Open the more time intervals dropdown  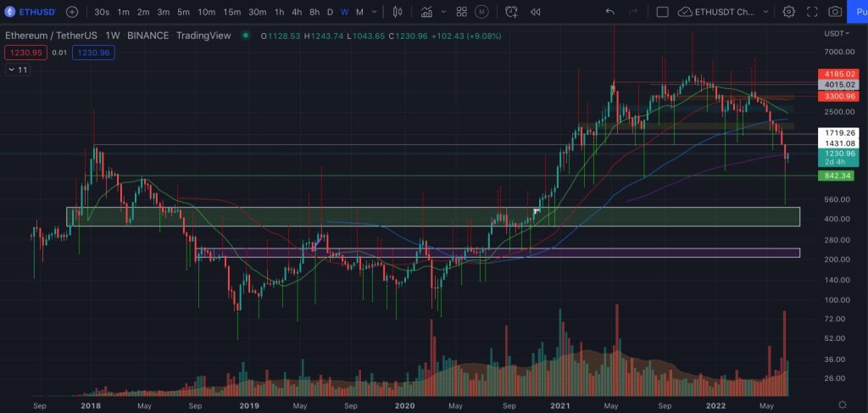(x=375, y=12)
